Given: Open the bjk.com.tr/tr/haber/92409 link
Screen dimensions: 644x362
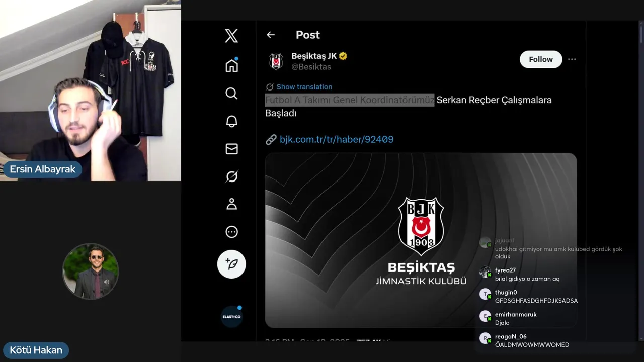Looking at the screenshot, I should [x=337, y=139].
